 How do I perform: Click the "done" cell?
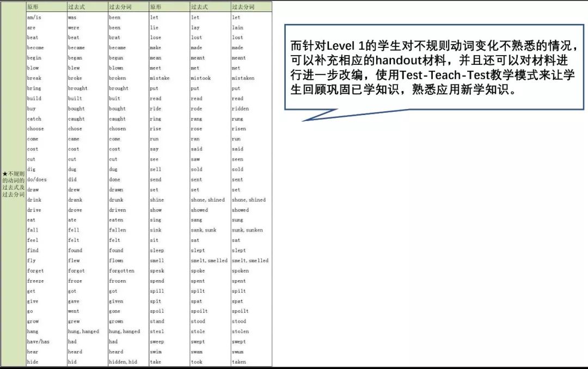(114, 179)
